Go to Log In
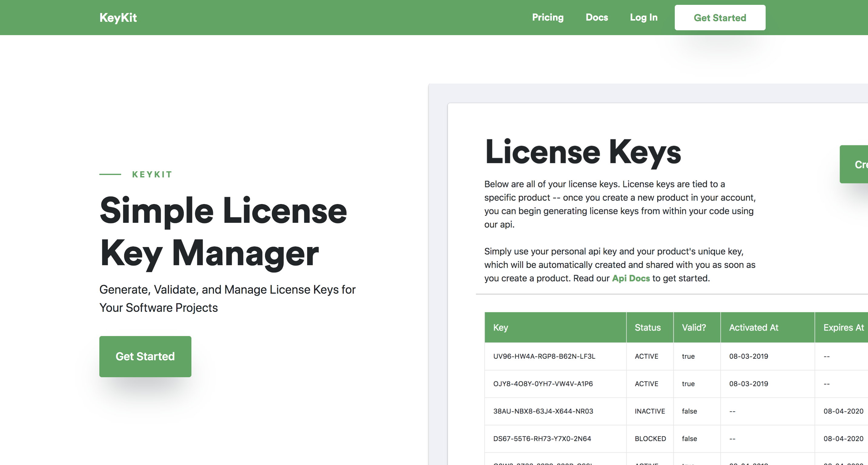Image resolution: width=868 pixels, height=465 pixels. pyautogui.click(x=644, y=17)
